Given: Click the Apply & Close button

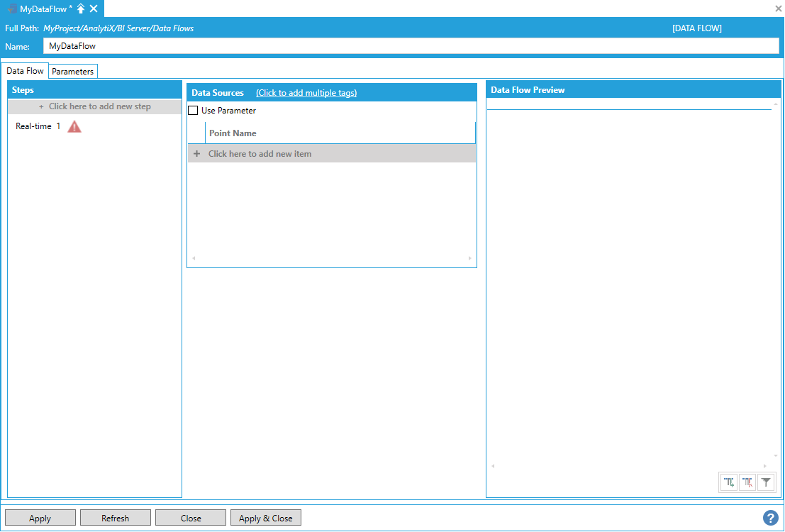Looking at the screenshot, I should click(x=265, y=519).
